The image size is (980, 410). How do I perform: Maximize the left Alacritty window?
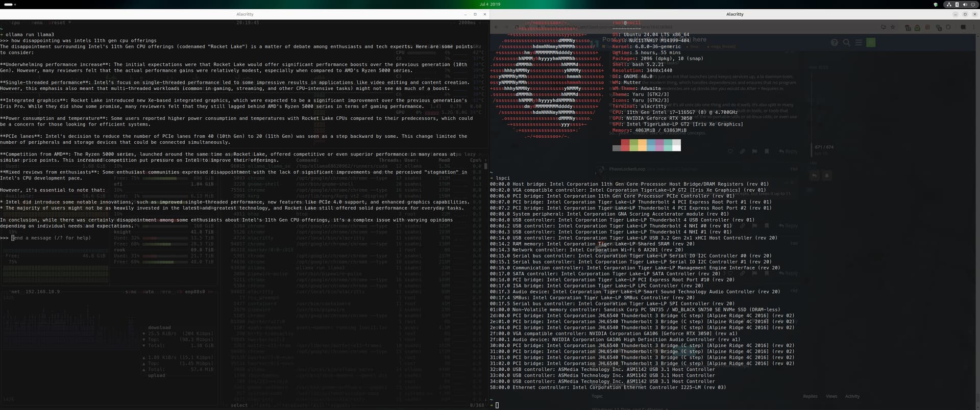pos(475,14)
